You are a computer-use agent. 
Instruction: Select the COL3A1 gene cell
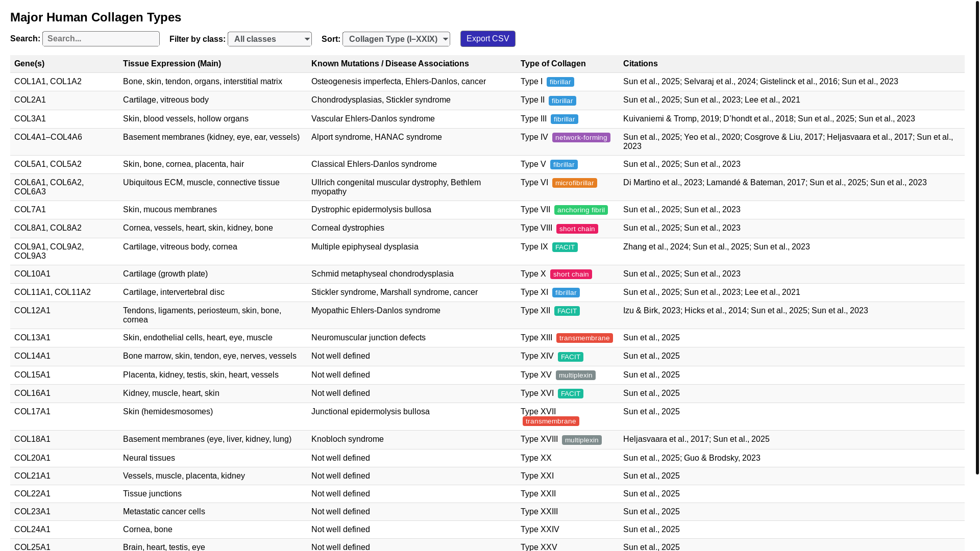pyautogui.click(x=64, y=119)
